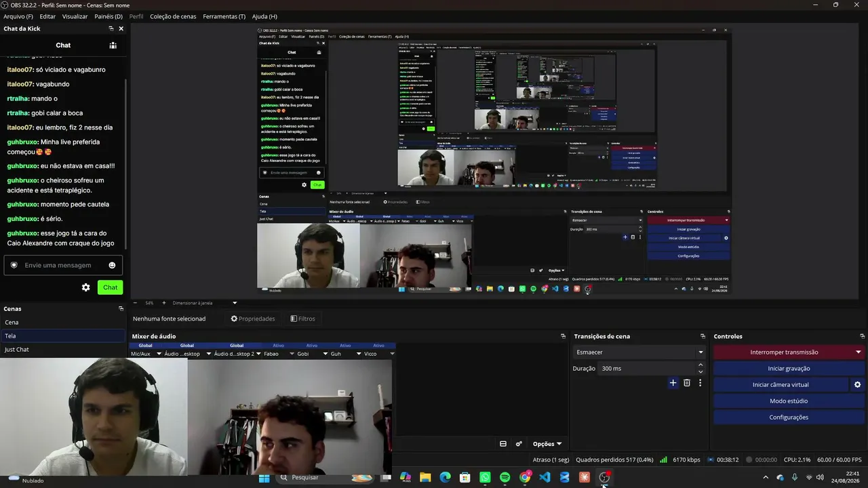Open the emoji picker in chat
Screen dimensions: 868x488
click(x=112, y=265)
